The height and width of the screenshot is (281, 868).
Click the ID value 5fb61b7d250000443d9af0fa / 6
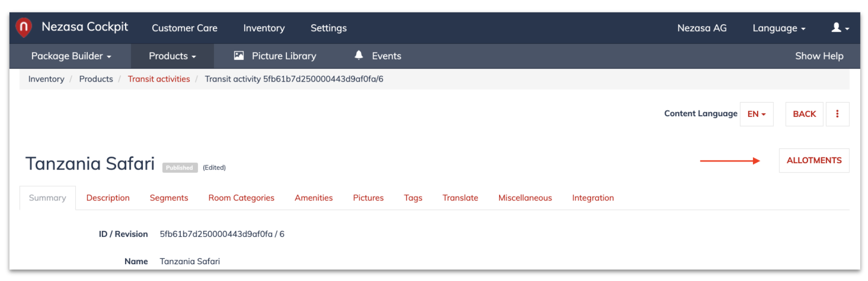[x=222, y=234]
